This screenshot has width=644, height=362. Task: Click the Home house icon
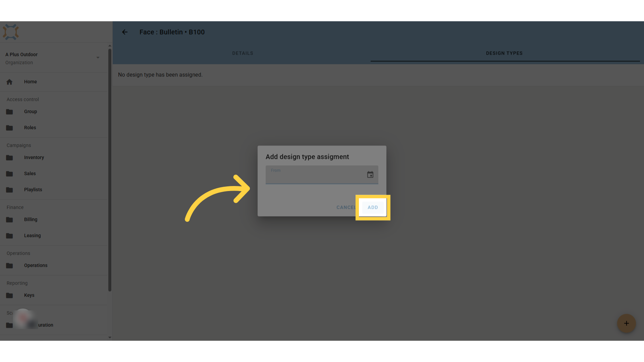(x=9, y=82)
